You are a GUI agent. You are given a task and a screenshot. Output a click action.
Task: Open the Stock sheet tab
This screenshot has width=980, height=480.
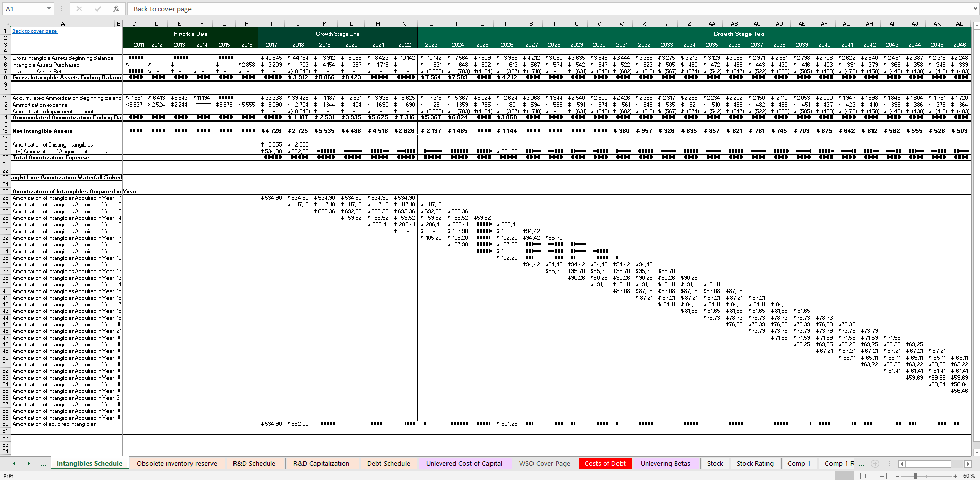click(x=715, y=463)
